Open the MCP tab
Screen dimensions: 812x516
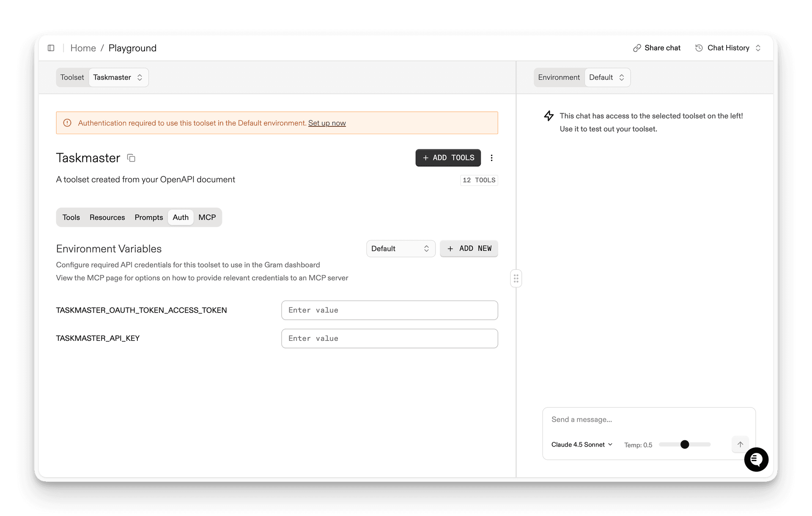(207, 217)
